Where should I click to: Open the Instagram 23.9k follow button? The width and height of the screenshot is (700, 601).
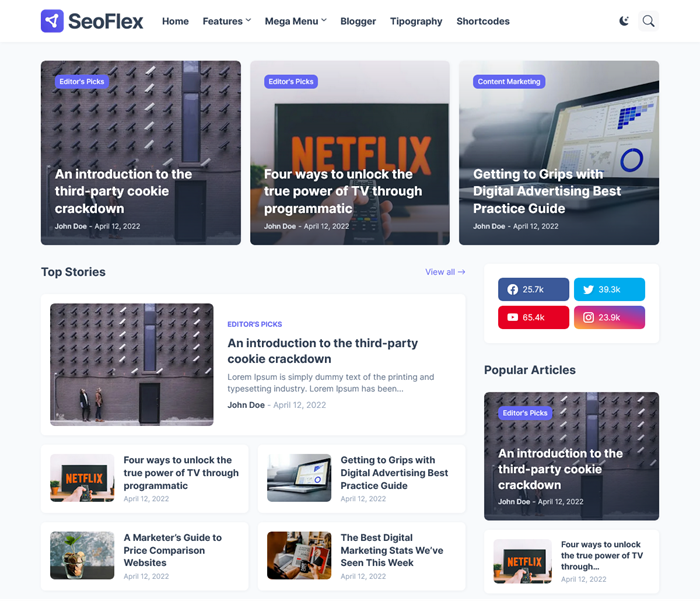point(609,317)
